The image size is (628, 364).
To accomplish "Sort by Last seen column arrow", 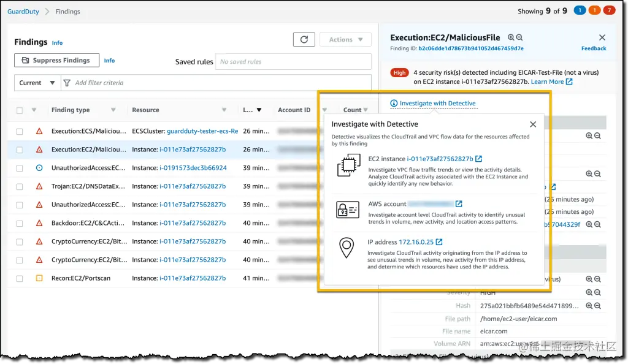I will click(259, 110).
